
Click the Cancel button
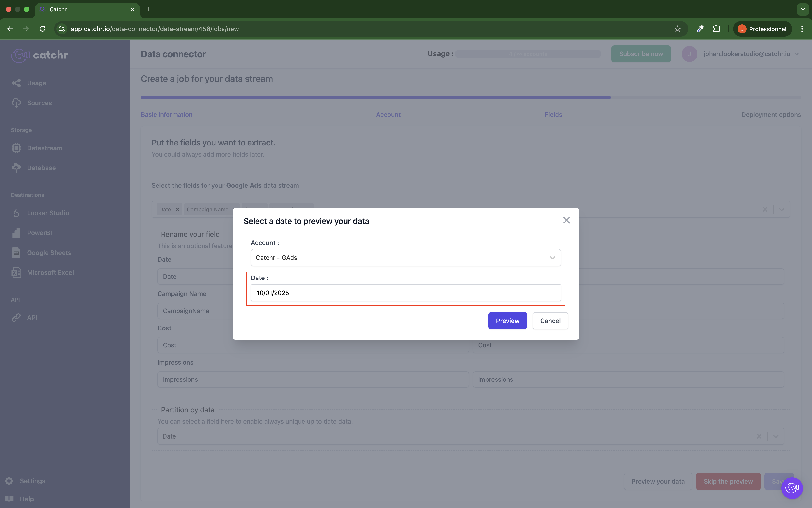pyautogui.click(x=550, y=321)
